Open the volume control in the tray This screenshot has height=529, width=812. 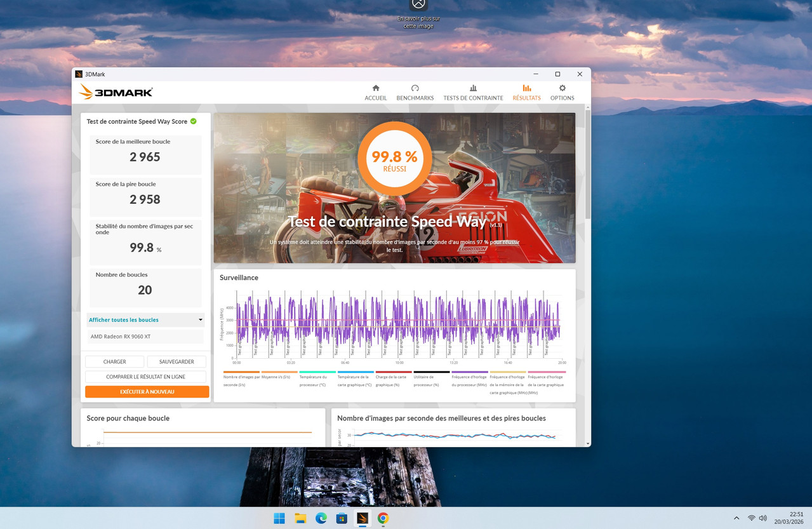(x=762, y=518)
